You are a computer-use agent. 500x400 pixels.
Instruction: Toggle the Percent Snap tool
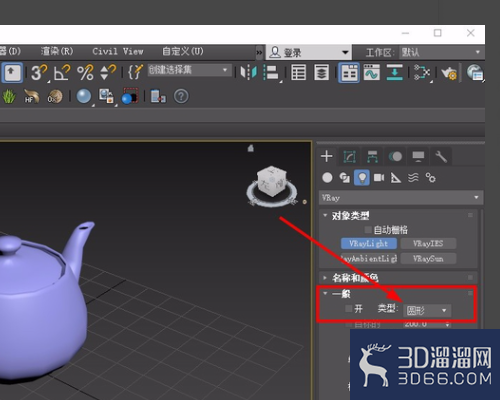[85, 72]
